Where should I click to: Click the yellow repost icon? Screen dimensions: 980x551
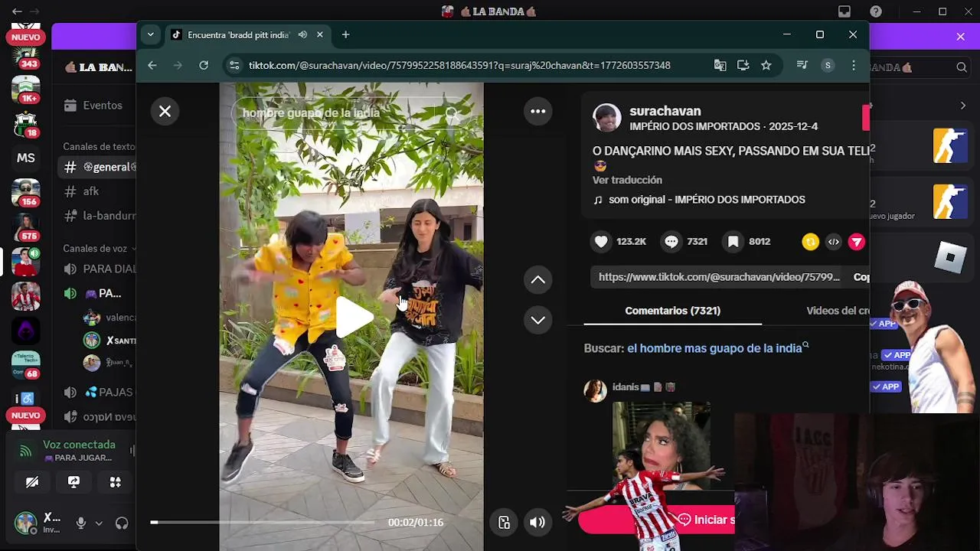tap(810, 242)
